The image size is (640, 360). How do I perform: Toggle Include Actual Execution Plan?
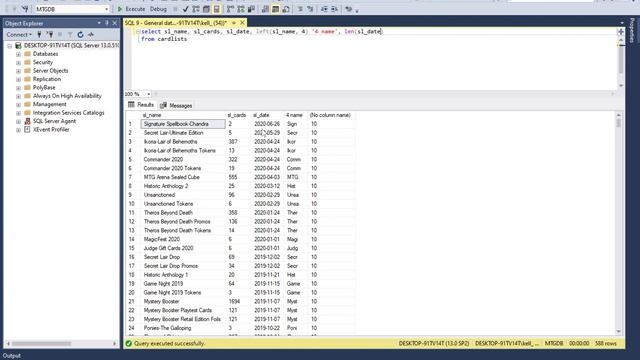(x=231, y=9)
